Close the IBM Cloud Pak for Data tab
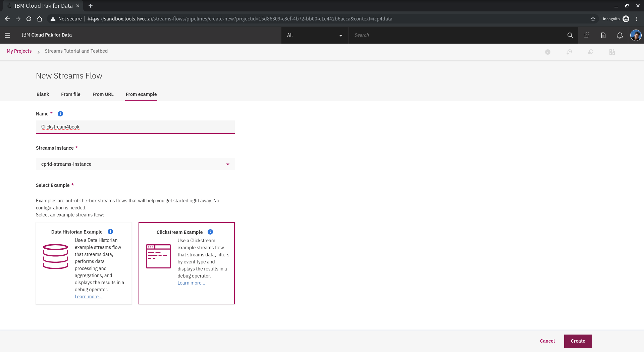644x352 pixels. click(78, 6)
